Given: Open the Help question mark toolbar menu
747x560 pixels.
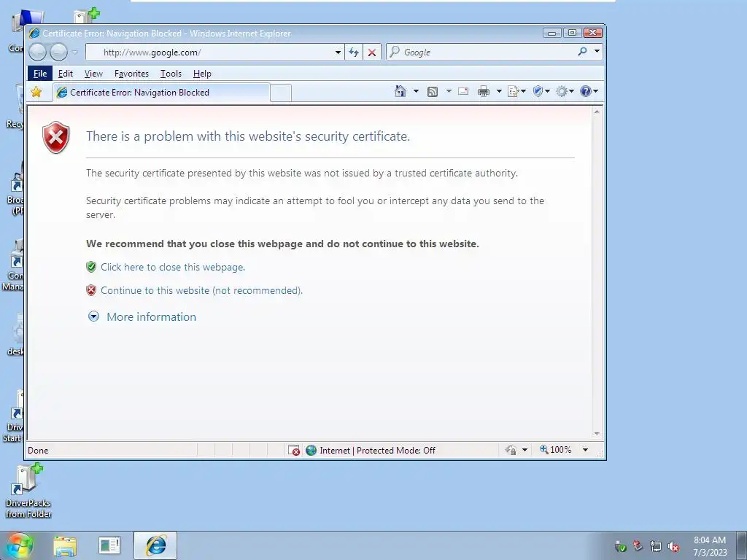Looking at the screenshot, I should click(589, 91).
